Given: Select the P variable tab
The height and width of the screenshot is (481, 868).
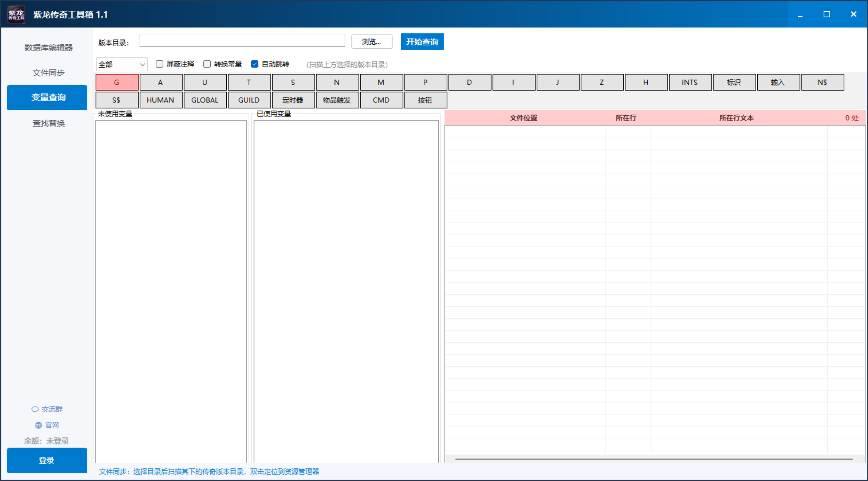Looking at the screenshot, I should tap(425, 82).
